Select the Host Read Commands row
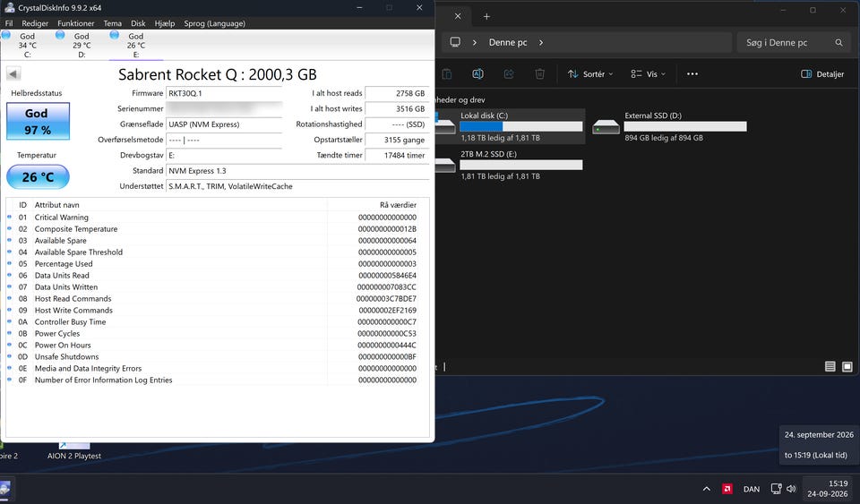This screenshot has width=860, height=504. pyautogui.click(x=212, y=299)
